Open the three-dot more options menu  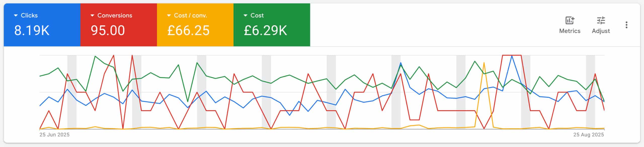coord(626,25)
